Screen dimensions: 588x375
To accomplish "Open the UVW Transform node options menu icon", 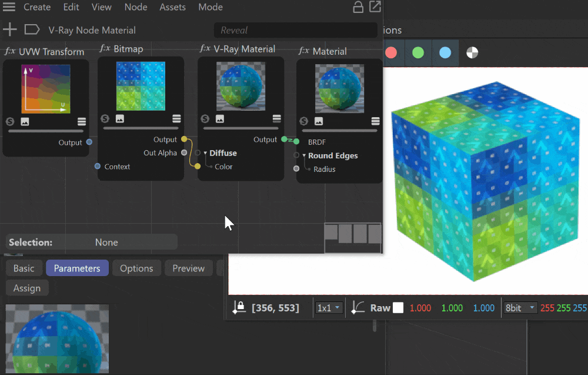I will coord(81,121).
